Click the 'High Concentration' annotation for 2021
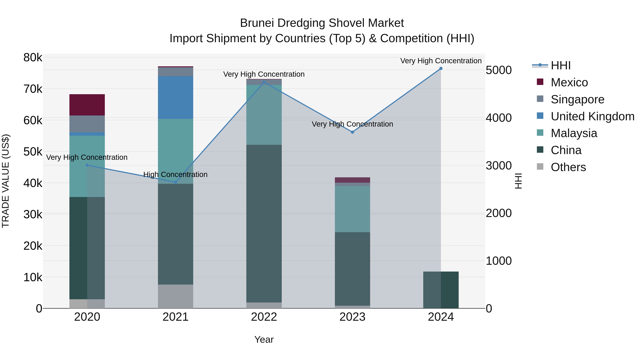 click(x=175, y=174)
